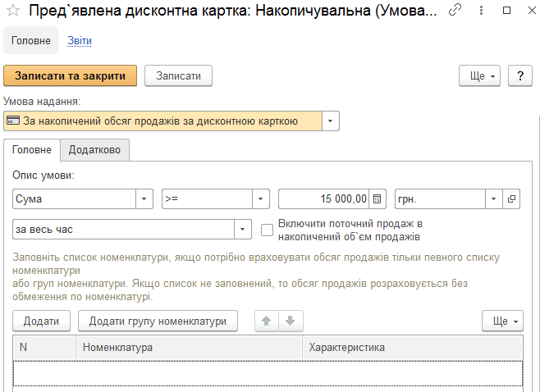Select the top Головне navigation item
This screenshot has width=540, height=392.
pos(30,41)
